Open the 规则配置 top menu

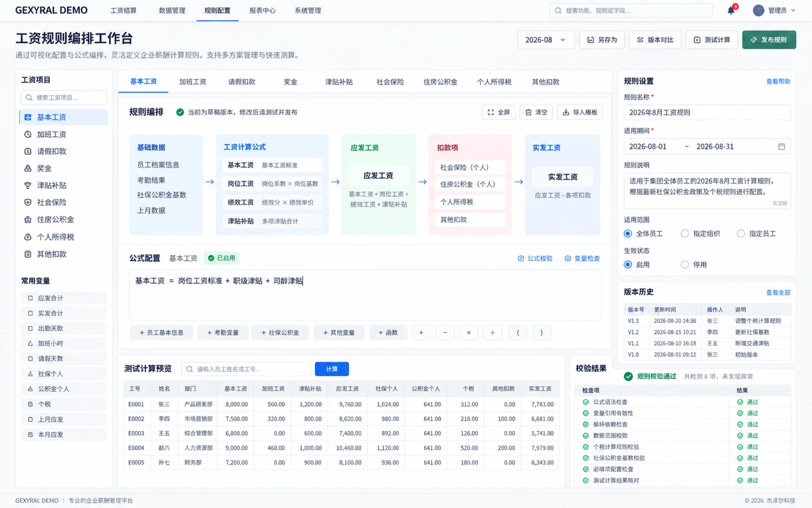tap(217, 11)
